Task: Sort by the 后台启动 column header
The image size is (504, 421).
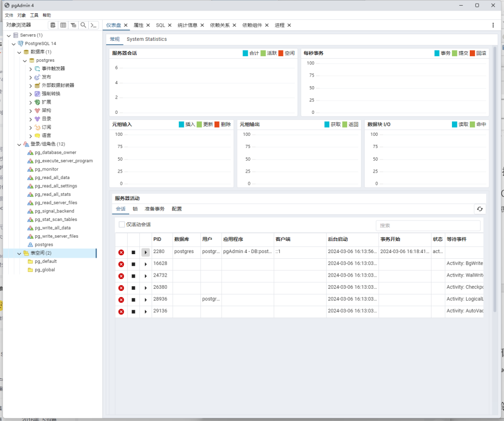Action: coord(338,239)
